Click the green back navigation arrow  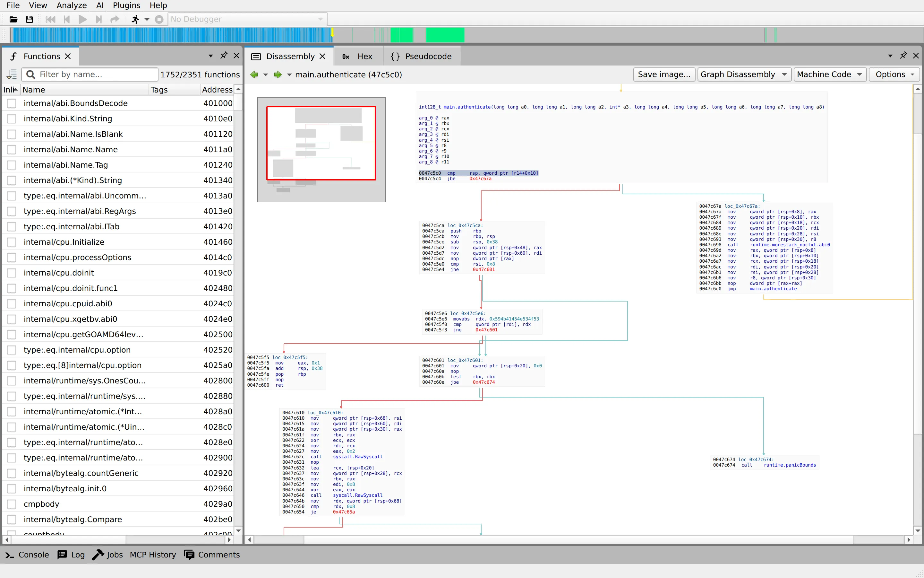[x=254, y=74]
